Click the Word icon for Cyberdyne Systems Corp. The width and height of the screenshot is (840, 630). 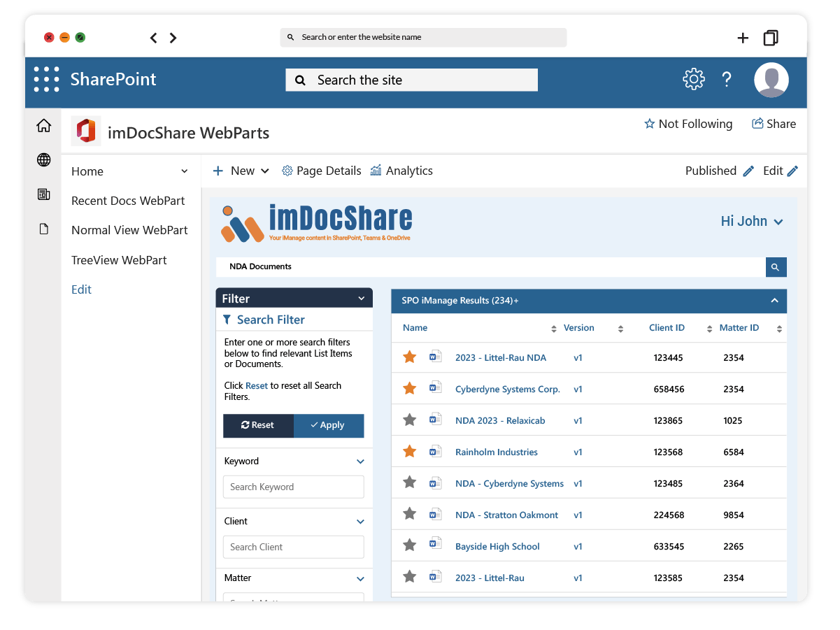click(x=435, y=388)
